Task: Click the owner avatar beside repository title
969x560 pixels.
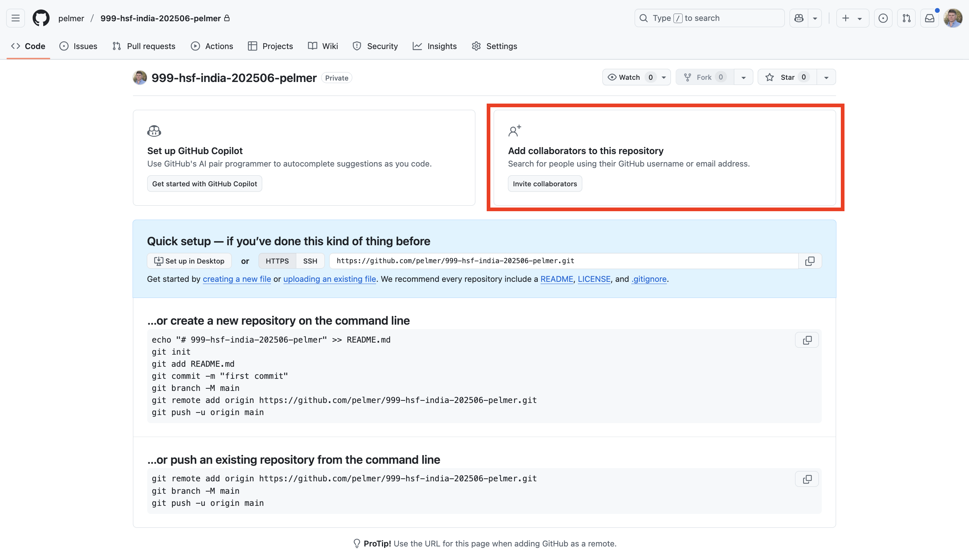Action: 140,78
